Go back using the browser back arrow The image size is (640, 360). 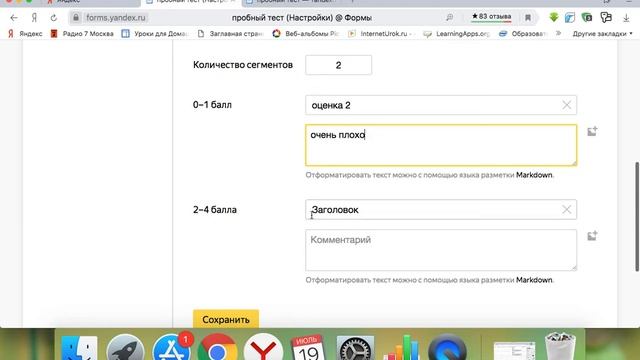(x=14, y=18)
